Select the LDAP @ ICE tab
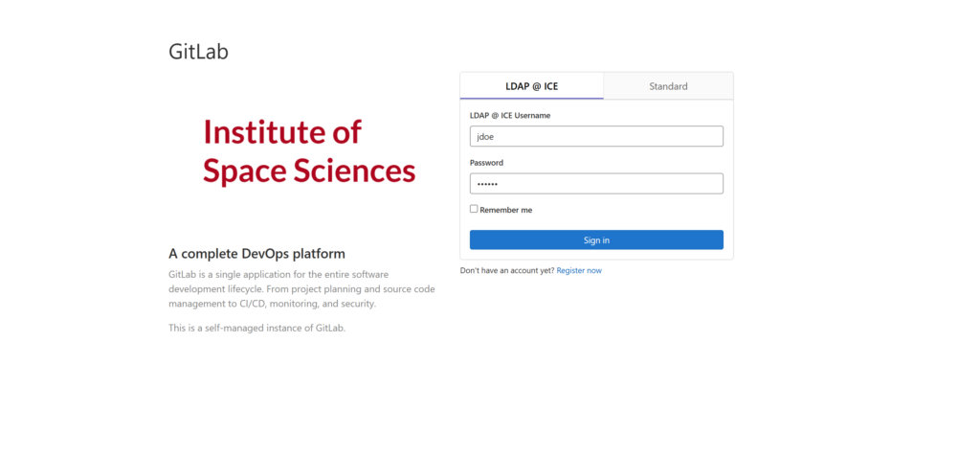This screenshot has height=456, width=980. pos(531,86)
